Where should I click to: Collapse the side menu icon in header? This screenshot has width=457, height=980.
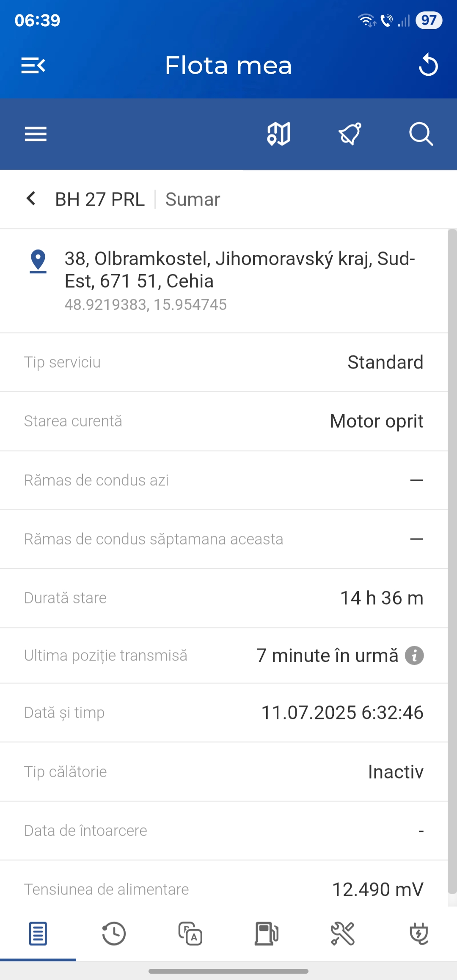(x=33, y=66)
